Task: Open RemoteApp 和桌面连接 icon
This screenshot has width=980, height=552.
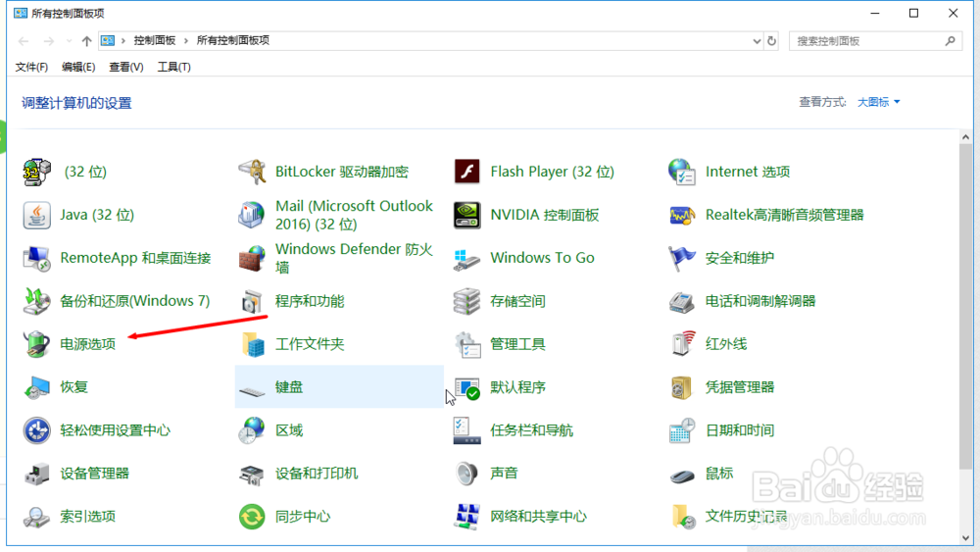Action: [x=36, y=258]
